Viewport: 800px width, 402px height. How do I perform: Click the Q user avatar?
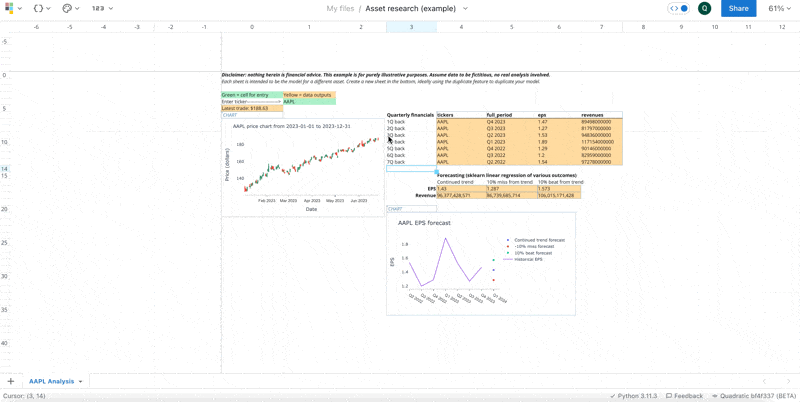click(x=705, y=8)
